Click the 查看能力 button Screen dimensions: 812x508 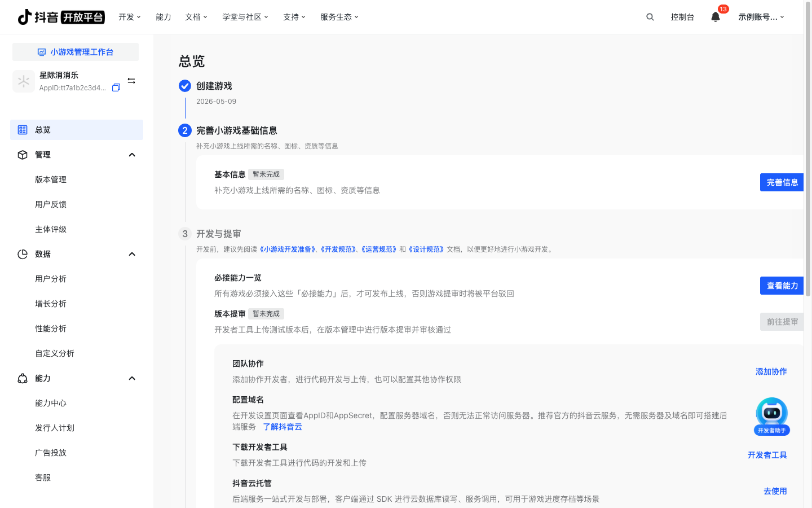click(782, 286)
